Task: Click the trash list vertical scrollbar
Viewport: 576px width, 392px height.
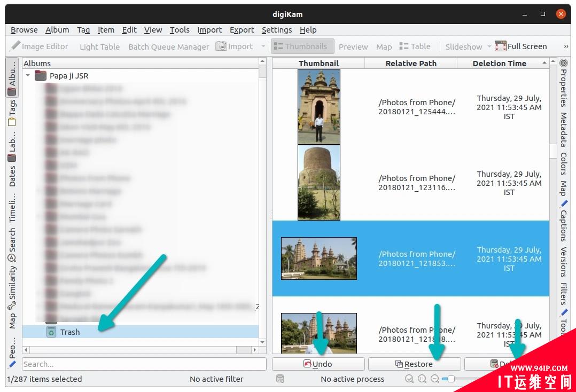Action: (x=553, y=152)
